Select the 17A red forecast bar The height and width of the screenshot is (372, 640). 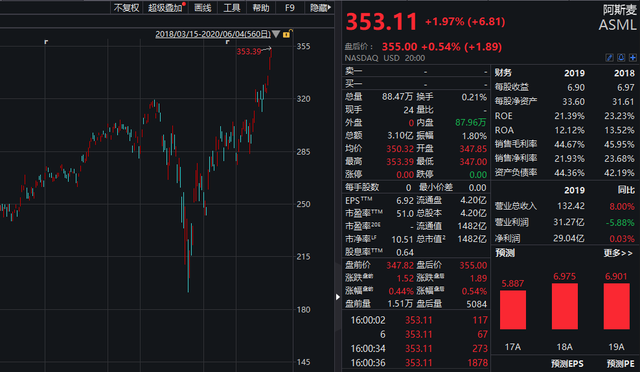(x=513, y=310)
